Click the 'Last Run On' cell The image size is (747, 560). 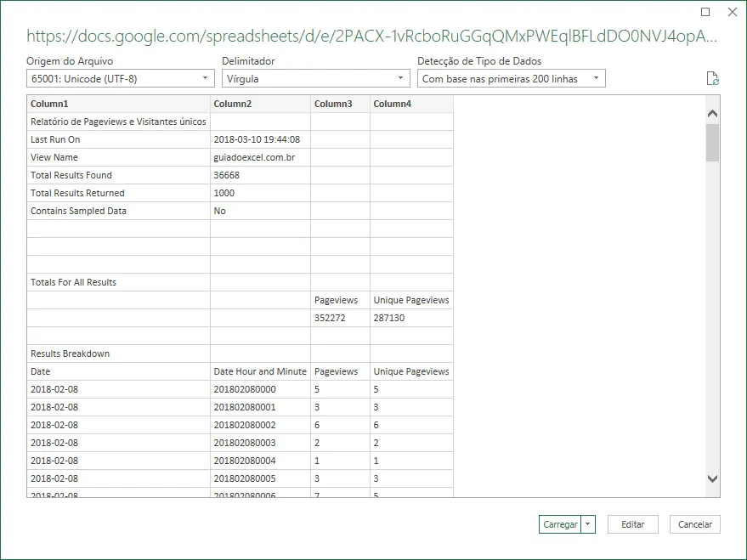(x=119, y=139)
